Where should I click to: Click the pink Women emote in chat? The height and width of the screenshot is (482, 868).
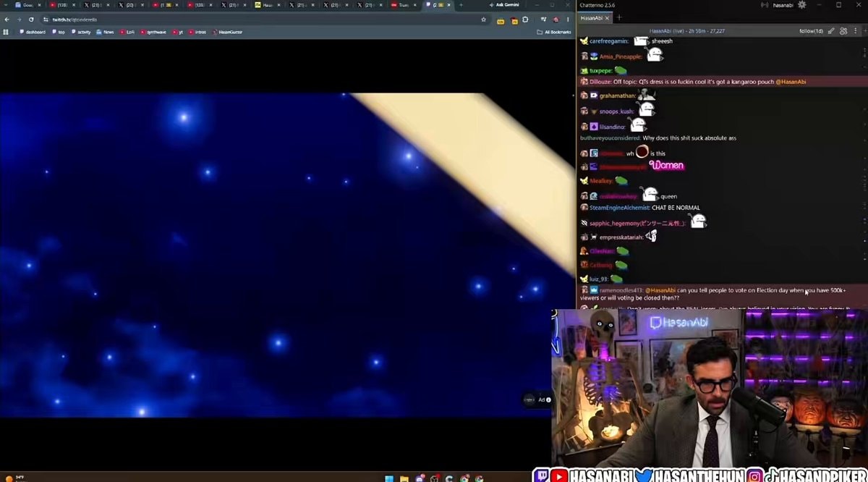[x=666, y=166]
